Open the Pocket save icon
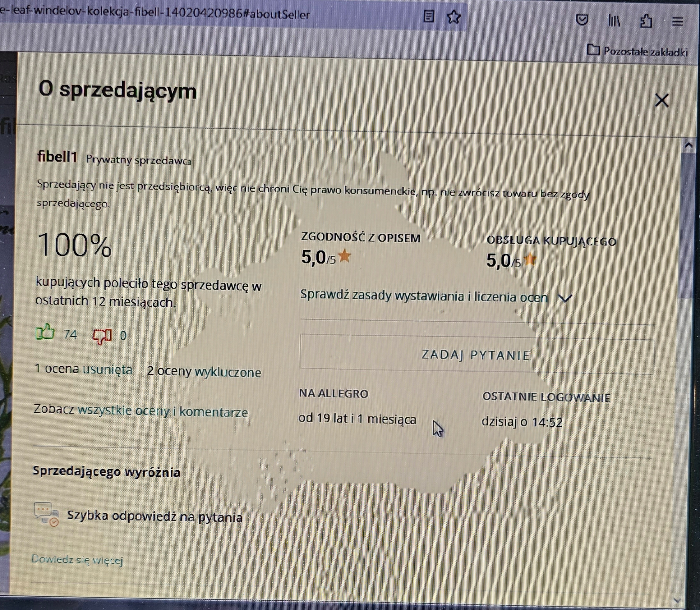 click(582, 20)
